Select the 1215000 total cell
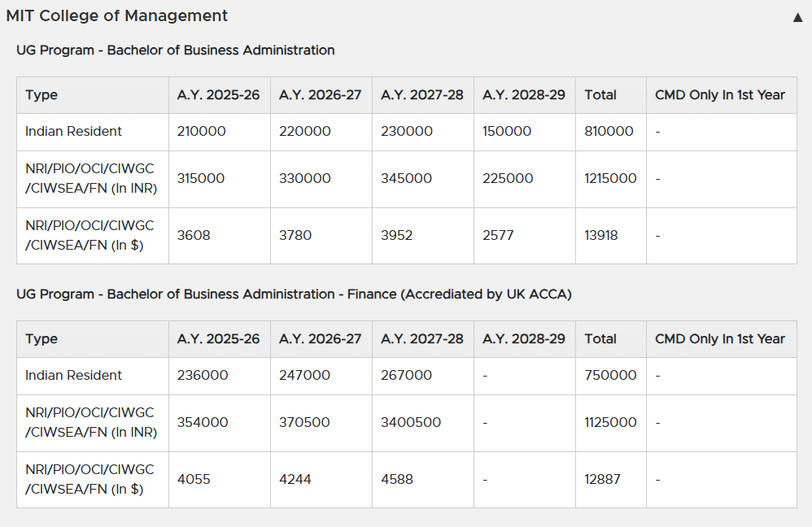The image size is (812, 527). pos(610,179)
